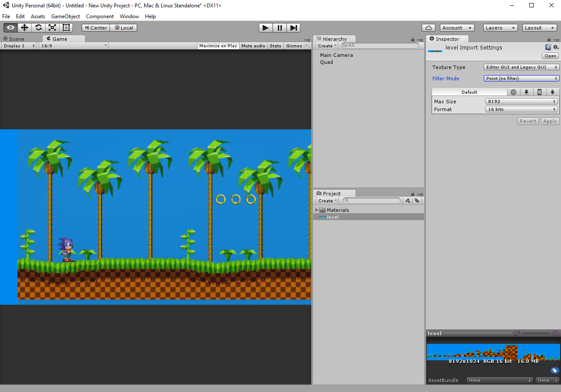Open the Gizmos dropdown arrow
Viewport: 561px width, 392px height.
[x=306, y=46]
